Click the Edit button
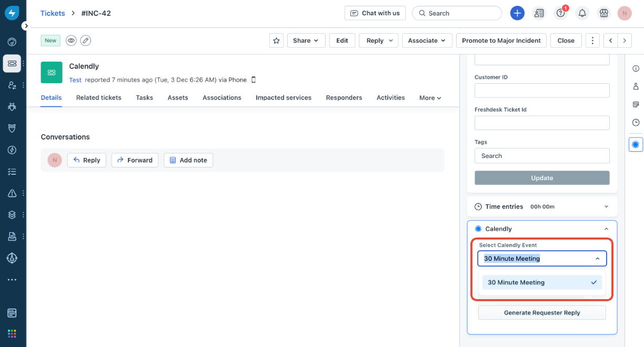 (343, 41)
